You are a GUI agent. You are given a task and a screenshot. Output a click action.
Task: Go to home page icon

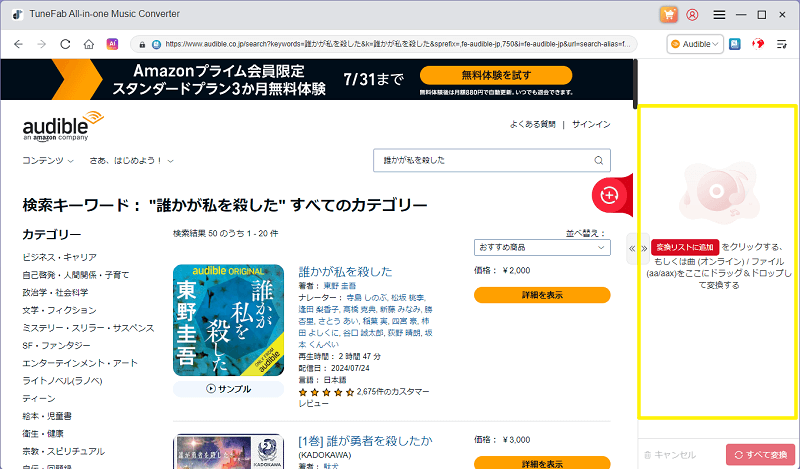click(x=89, y=44)
